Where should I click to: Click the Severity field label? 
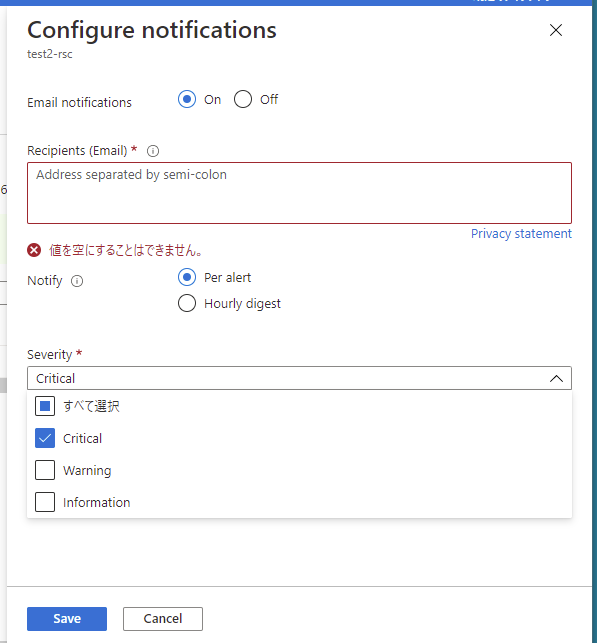click(50, 354)
